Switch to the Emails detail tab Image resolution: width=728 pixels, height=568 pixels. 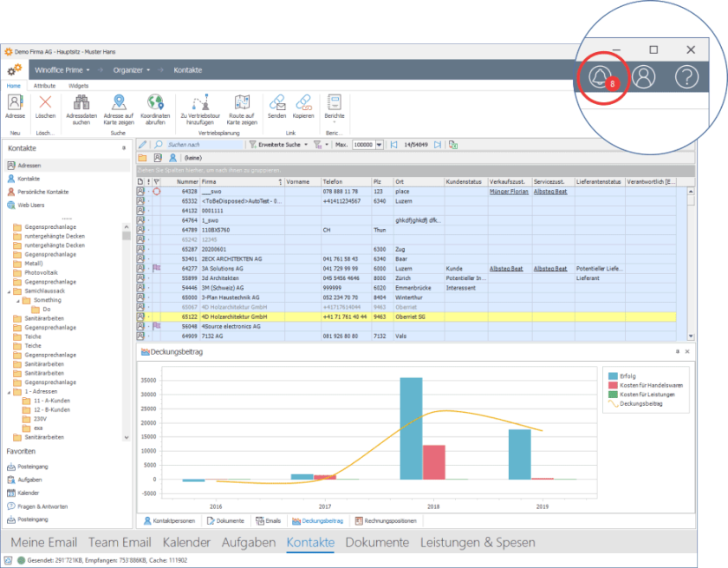tap(269, 520)
